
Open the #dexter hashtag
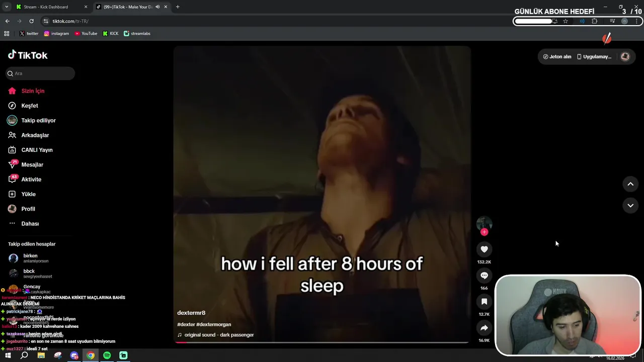pos(186,324)
